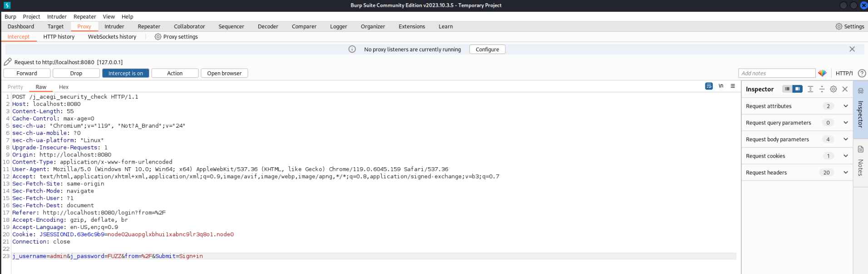This screenshot has height=274, width=868.
Task: Click the HTTP/1 protocol label
Action: (x=844, y=73)
